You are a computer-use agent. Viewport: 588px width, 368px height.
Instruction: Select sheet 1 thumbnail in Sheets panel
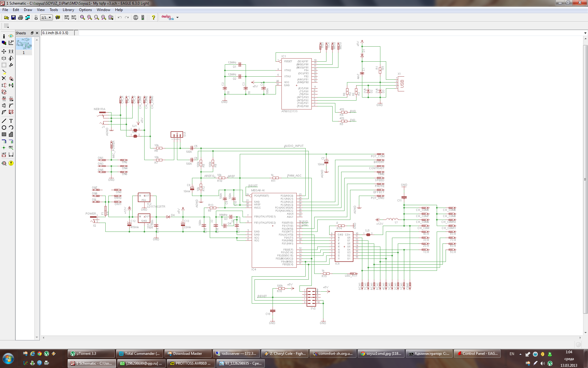tap(24, 44)
